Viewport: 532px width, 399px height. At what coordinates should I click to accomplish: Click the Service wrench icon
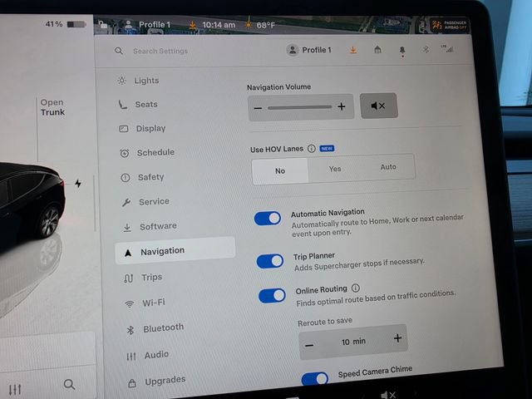tap(126, 203)
